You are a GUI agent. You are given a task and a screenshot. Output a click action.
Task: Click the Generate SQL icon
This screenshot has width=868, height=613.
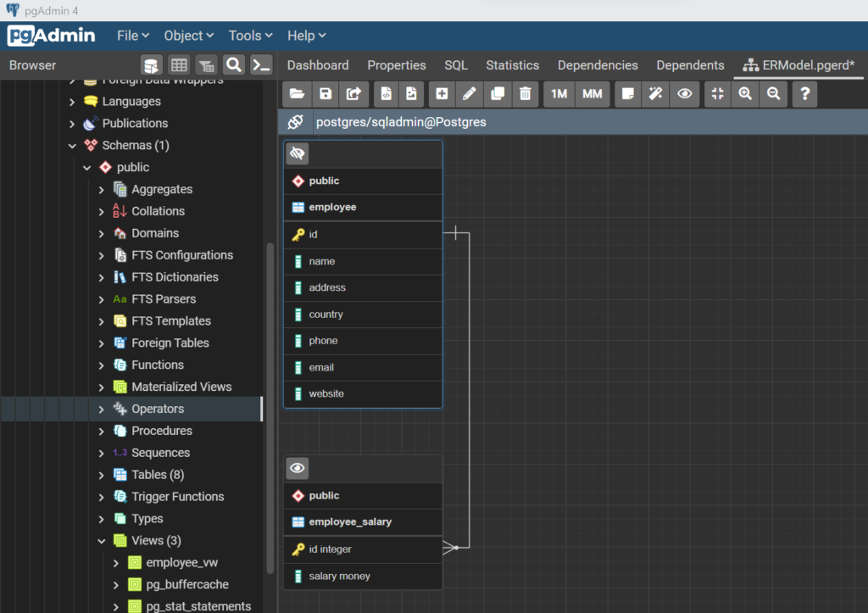click(385, 94)
